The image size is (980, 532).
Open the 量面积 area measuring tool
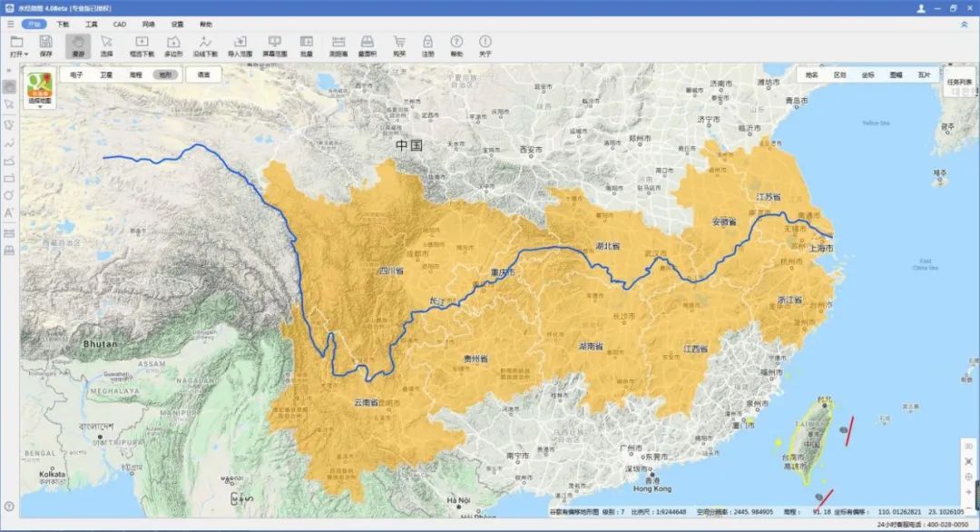click(x=367, y=45)
